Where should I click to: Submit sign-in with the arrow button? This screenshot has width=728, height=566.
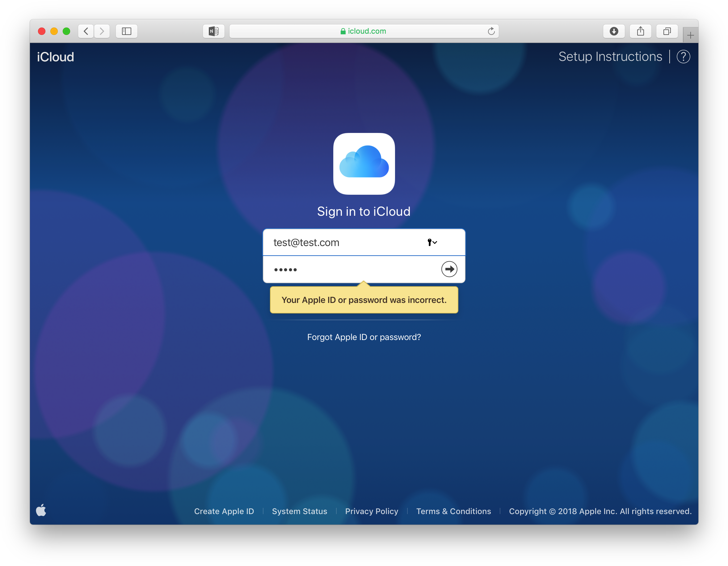point(449,269)
